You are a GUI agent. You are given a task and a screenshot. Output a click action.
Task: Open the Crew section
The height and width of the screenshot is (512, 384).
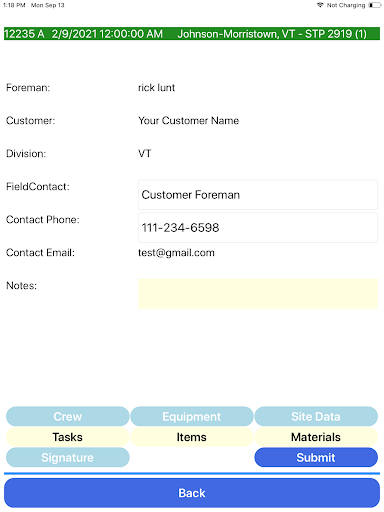67,416
